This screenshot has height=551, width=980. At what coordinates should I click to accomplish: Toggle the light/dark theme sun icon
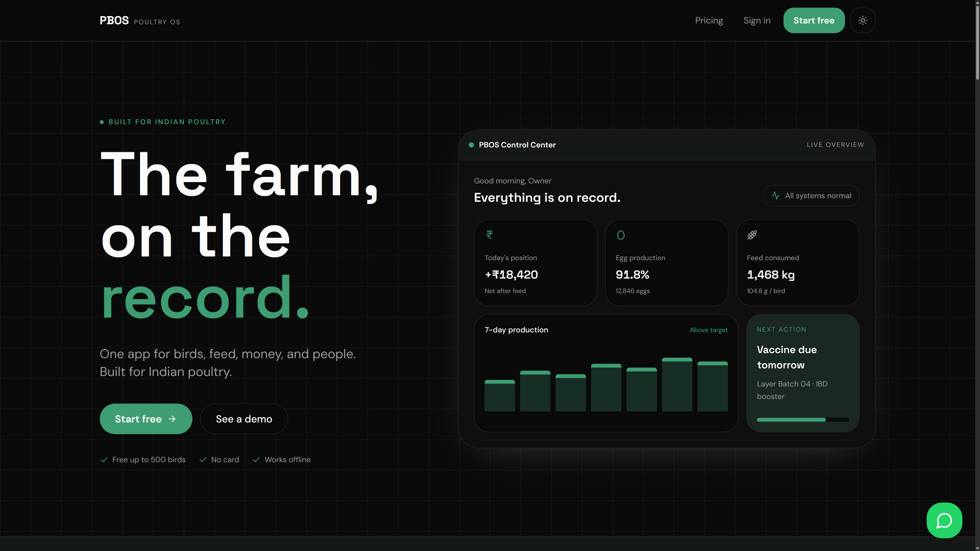pyautogui.click(x=862, y=20)
